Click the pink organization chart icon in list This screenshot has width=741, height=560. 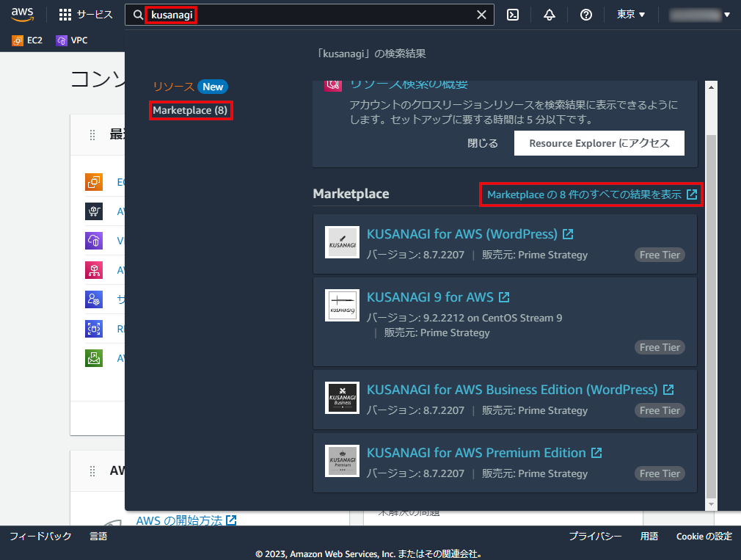click(94, 270)
